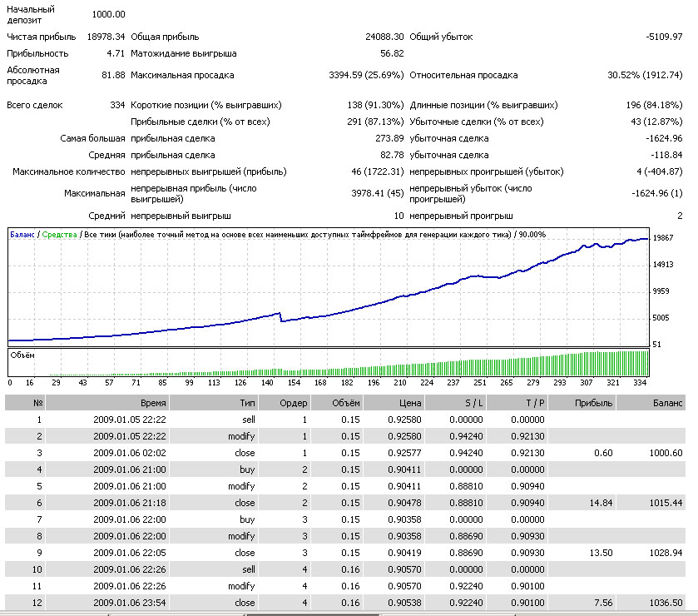Click the short positions value 138 (91.30%)
This screenshot has height=616, width=698.
[x=375, y=105]
